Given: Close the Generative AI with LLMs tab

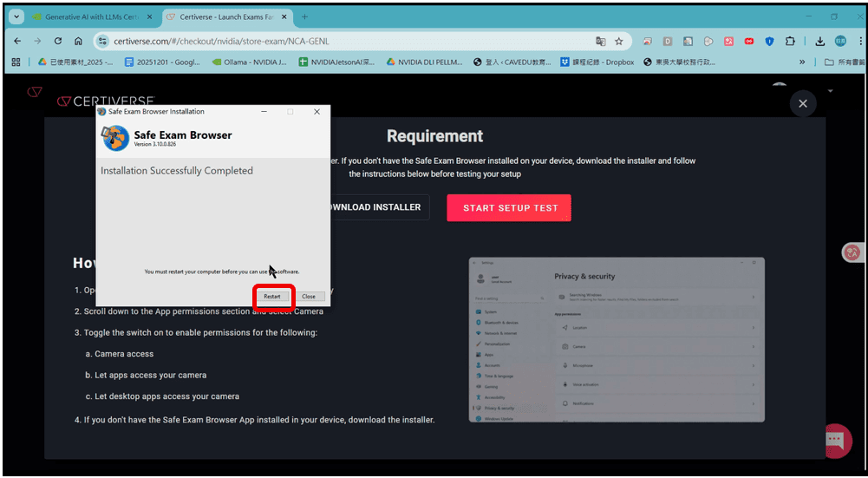Looking at the screenshot, I should click(149, 17).
